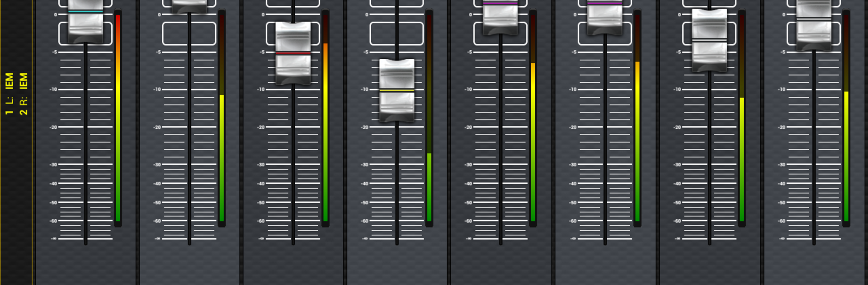This screenshot has height=285, width=868.
Task: Select fifth channel's magenta-striped fader knob
Action: tap(500, 17)
